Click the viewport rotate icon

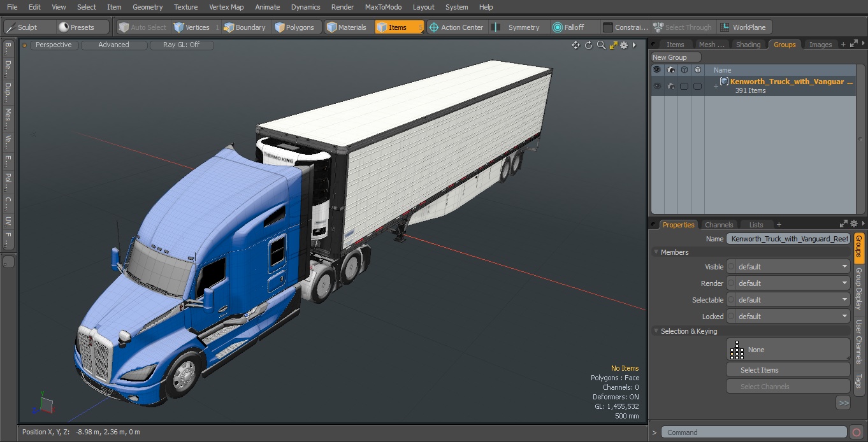[x=588, y=45]
